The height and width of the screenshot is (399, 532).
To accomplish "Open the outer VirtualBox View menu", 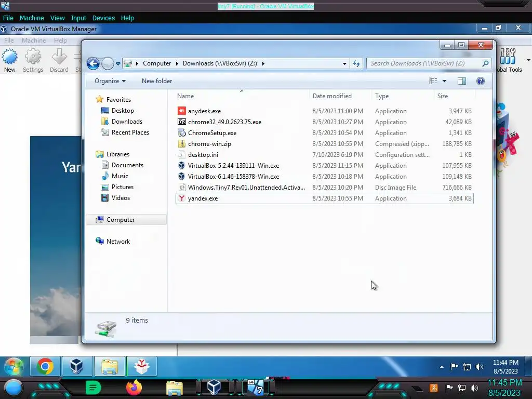I will [57, 18].
